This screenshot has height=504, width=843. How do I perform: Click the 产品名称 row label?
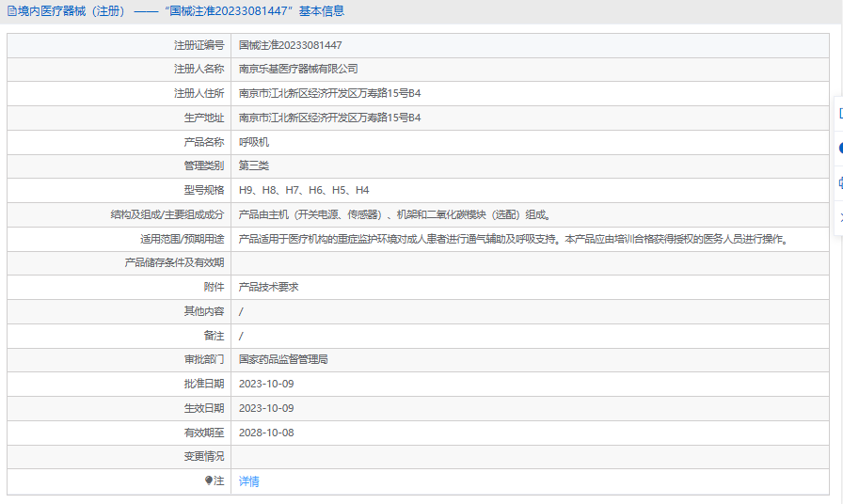(x=204, y=142)
